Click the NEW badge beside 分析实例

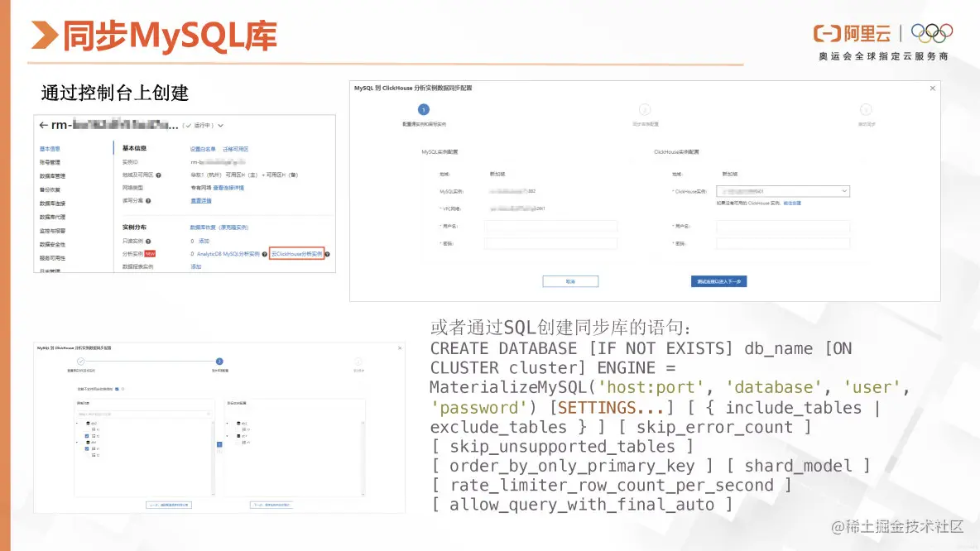click(x=150, y=254)
